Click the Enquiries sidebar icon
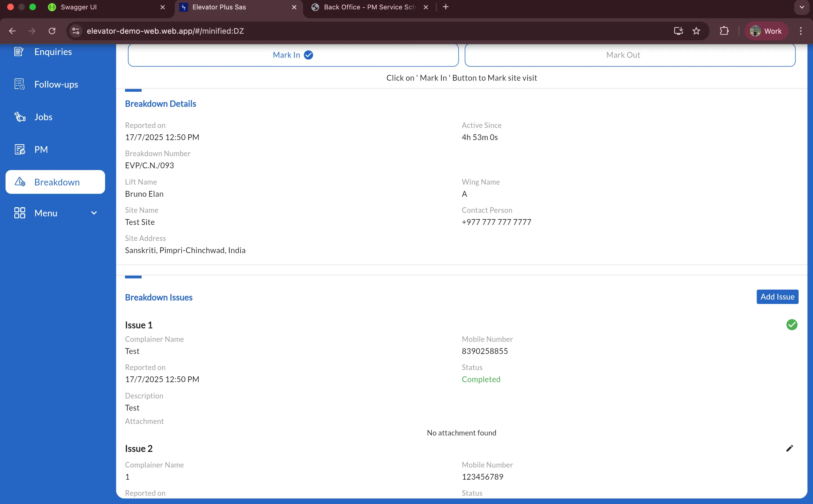Screen dimensions: 813x504 click(x=19, y=52)
